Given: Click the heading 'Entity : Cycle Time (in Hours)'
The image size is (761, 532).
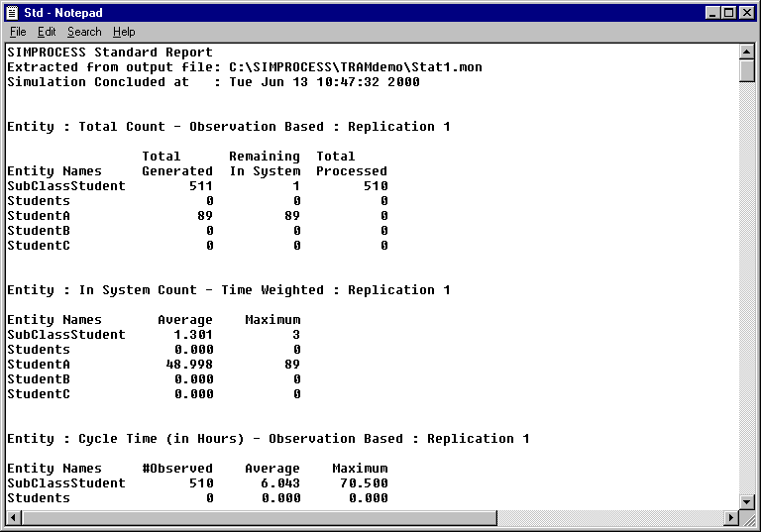Looking at the screenshot, I should point(125,439).
